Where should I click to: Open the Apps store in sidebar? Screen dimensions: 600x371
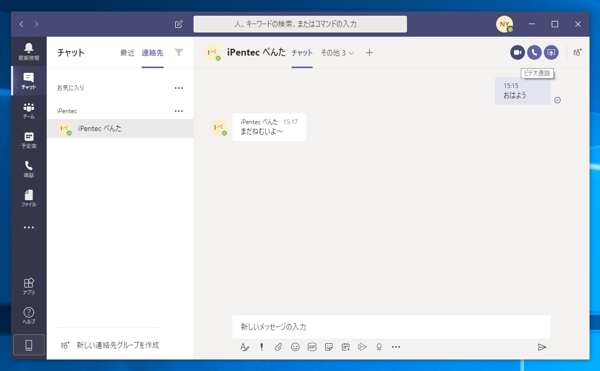29,286
